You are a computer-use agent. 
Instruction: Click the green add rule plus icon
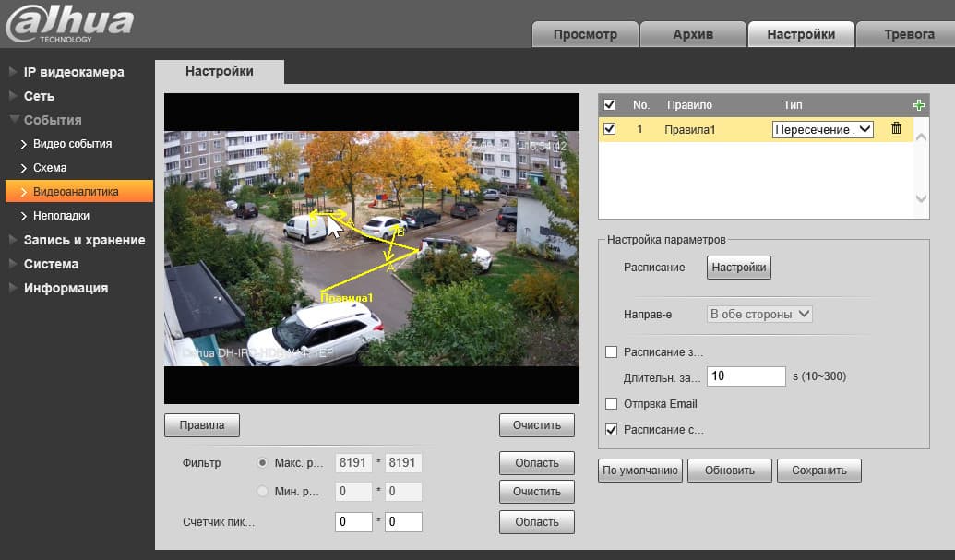[918, 105]
